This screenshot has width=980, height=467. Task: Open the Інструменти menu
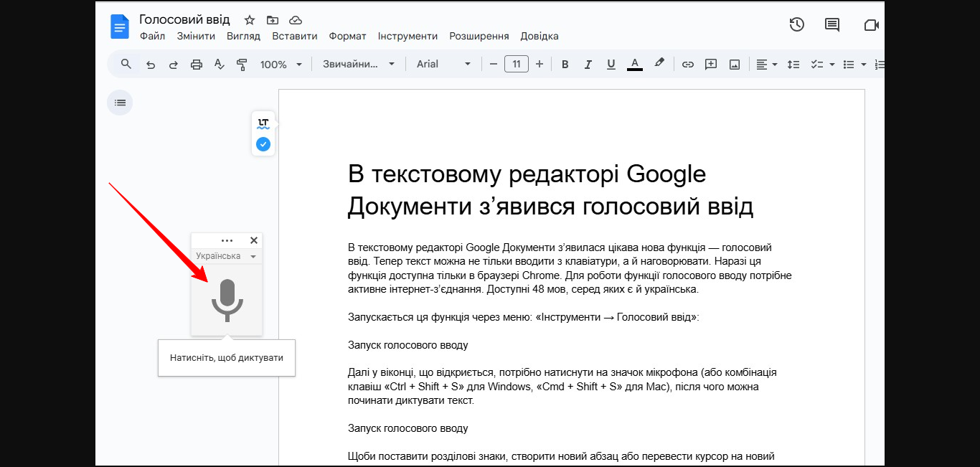407,36
